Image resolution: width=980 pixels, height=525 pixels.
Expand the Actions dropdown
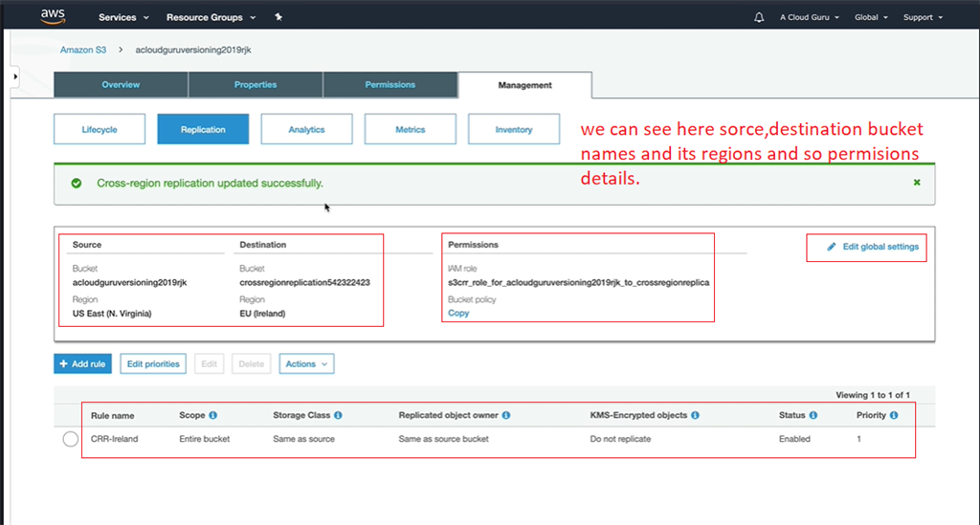(x=307, y=364)
